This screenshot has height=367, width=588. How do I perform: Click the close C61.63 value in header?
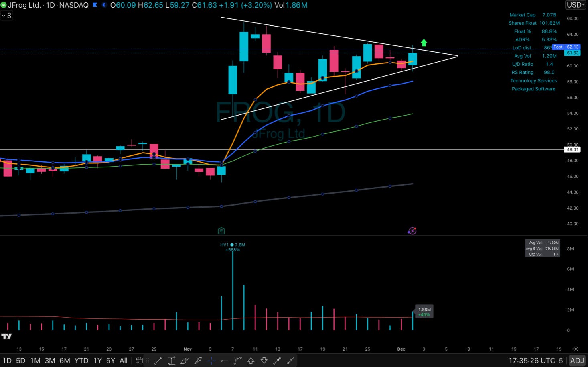(x=205, y=5)
